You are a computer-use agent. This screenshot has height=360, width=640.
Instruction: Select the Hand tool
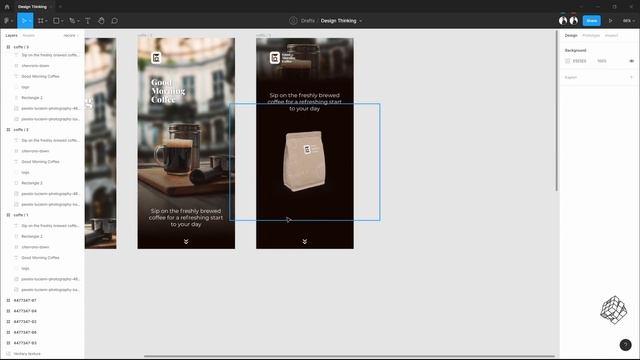(101, 21)
